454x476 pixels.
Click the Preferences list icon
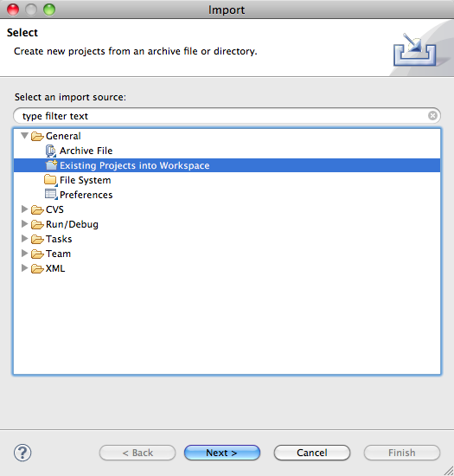click(x=51, y=195)
